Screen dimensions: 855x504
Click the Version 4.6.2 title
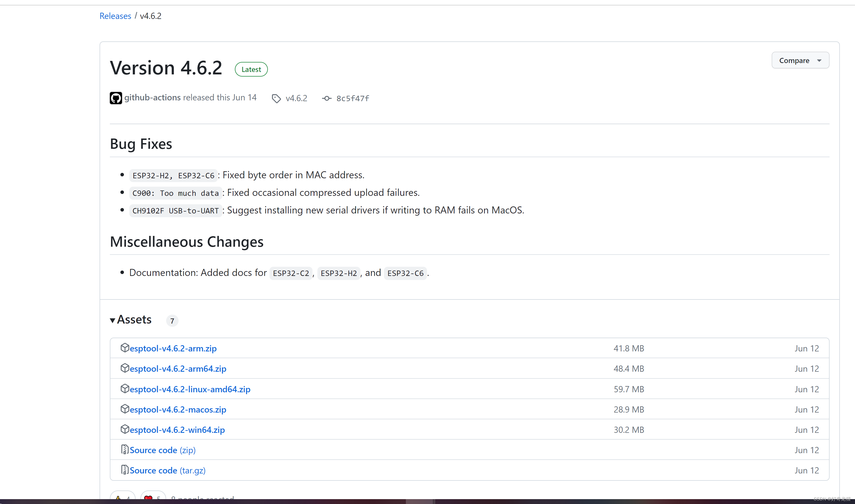(x=166, y=68)
